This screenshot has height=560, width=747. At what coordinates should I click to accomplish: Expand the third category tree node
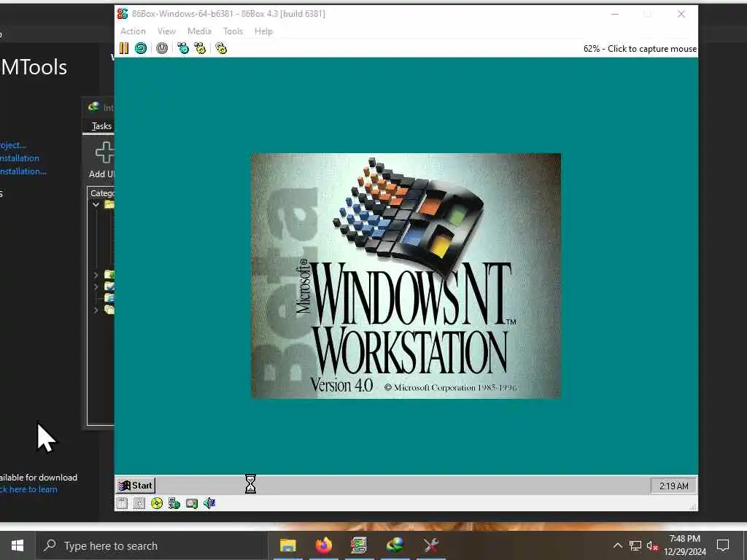click(x=96, y=287)
